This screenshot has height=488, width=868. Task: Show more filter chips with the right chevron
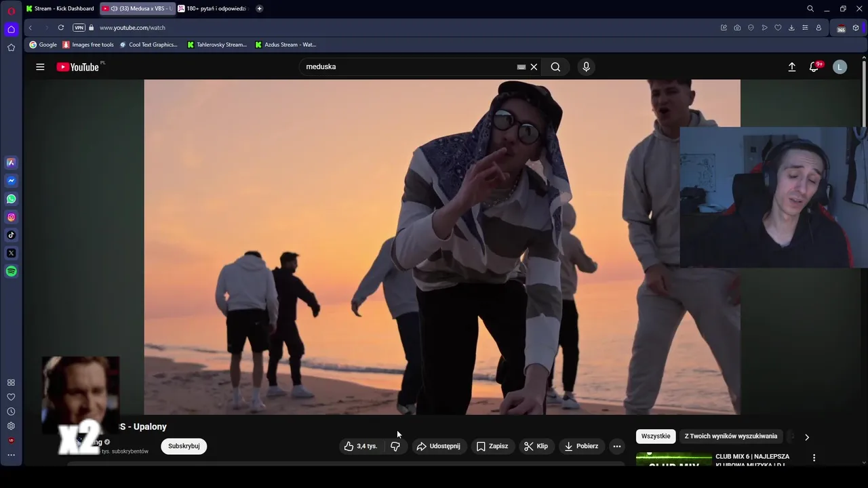pos(806,437)
